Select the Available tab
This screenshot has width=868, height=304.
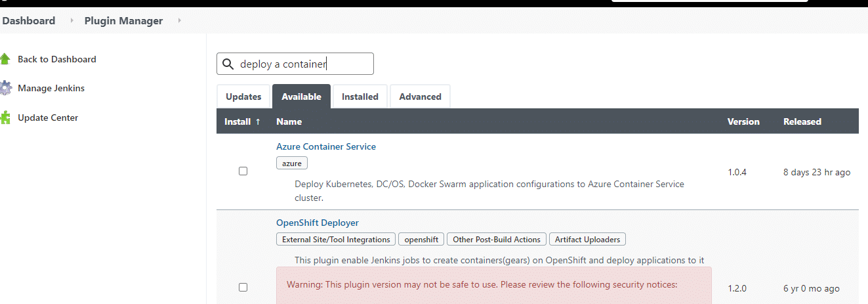[301, 97]
